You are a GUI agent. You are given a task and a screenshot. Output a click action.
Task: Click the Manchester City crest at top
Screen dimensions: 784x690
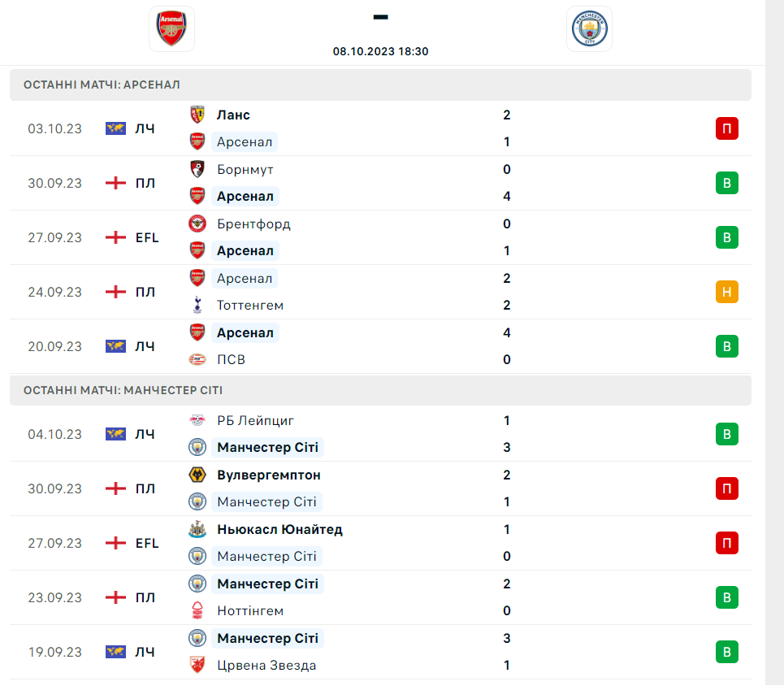coord(589,29)
